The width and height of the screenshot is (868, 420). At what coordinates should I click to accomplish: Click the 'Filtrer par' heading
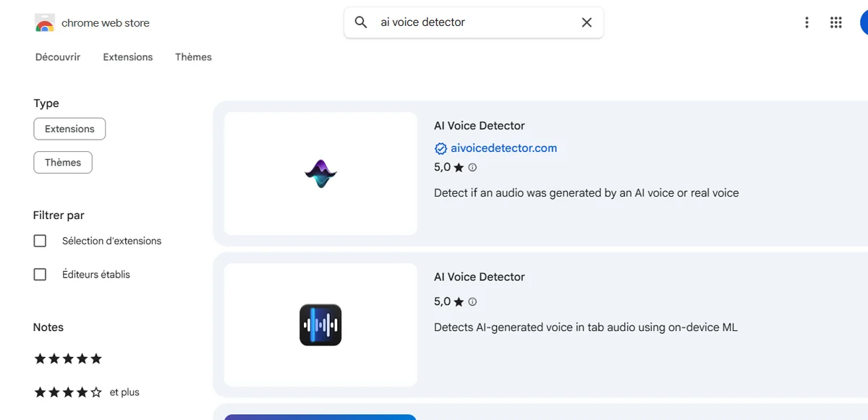tap(59, 215)
